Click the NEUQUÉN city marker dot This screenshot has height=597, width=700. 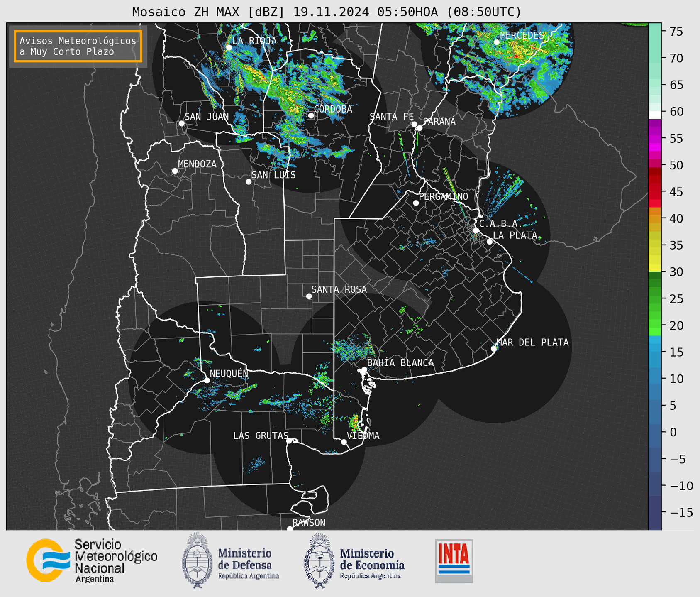click(207, 380)
